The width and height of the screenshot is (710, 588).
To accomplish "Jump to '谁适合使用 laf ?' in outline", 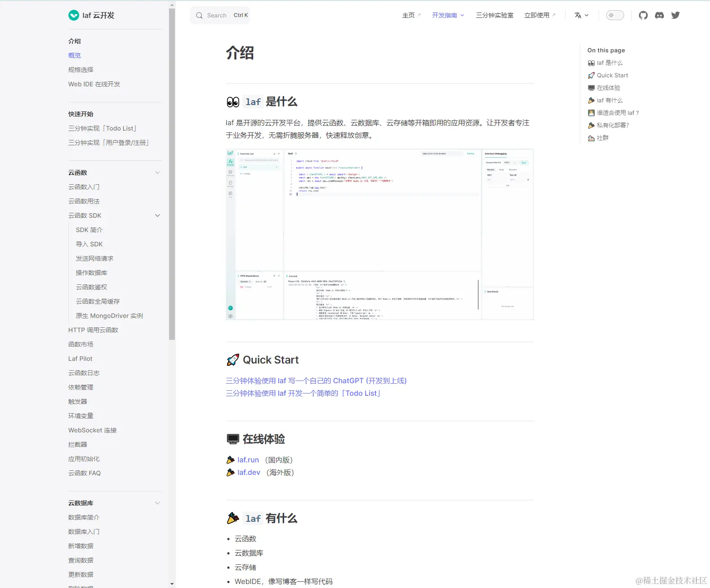I will 613,113.
